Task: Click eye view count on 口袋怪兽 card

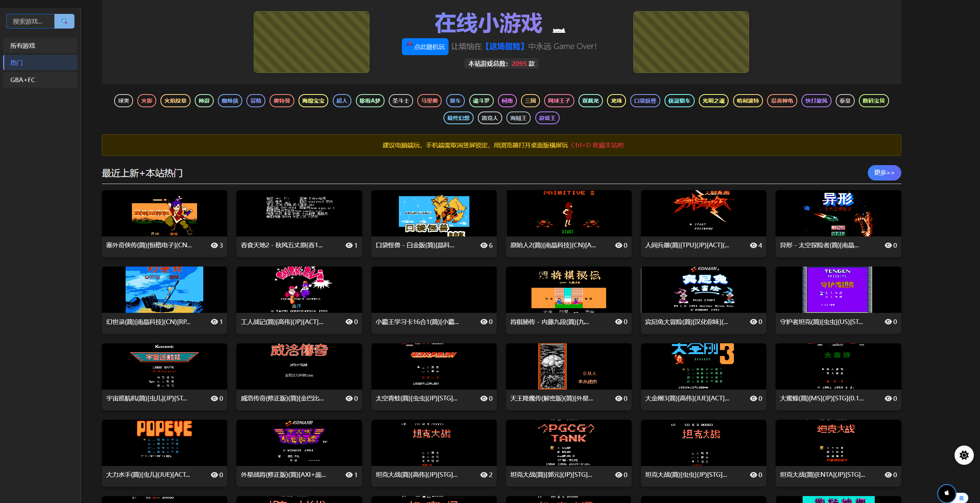Action: point(486,245)
